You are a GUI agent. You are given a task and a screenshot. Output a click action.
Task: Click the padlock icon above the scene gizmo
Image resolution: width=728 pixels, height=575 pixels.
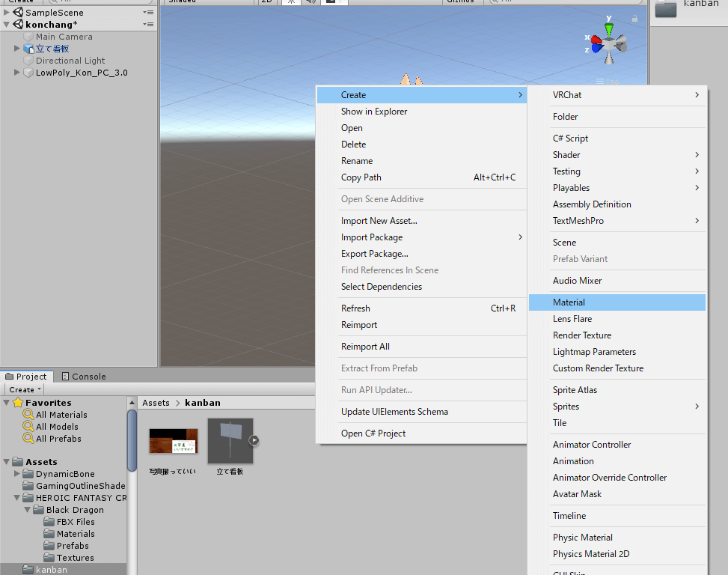[634, 17]
